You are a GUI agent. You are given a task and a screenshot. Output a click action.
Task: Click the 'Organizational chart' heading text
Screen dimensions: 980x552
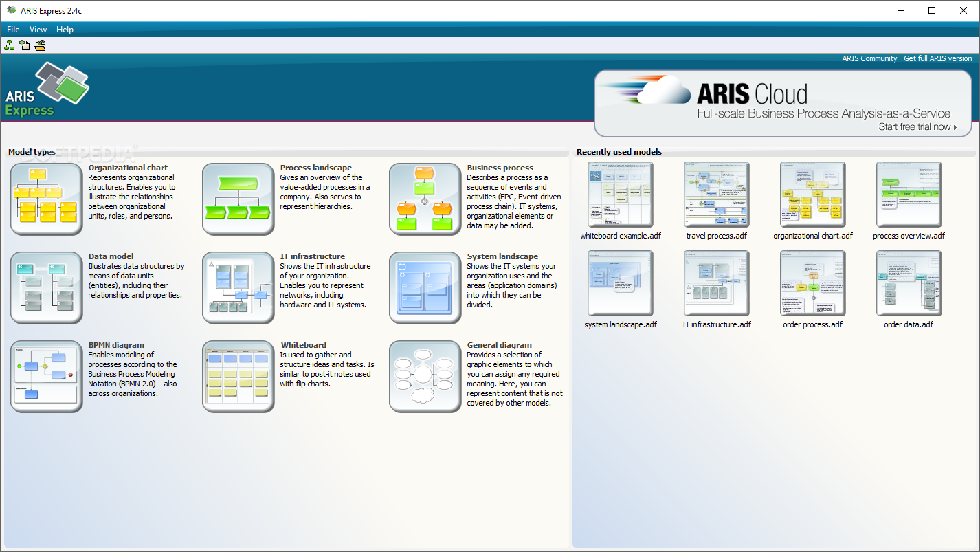(128, 168)
